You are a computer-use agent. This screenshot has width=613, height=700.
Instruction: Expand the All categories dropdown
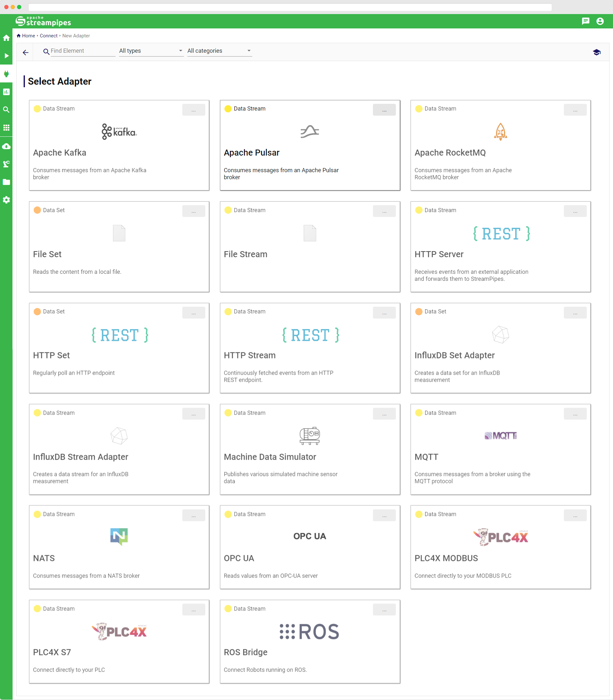[219, 51]
